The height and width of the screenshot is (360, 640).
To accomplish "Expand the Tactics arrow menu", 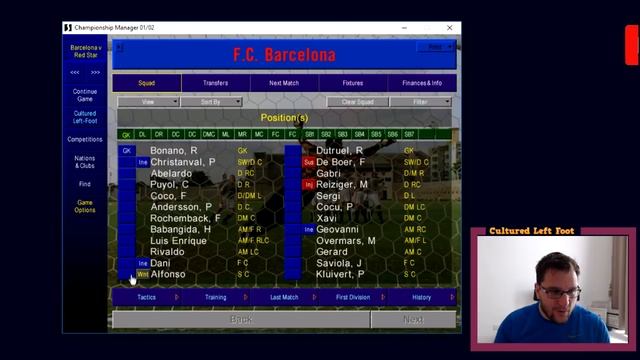I will (x=177, y=297).
